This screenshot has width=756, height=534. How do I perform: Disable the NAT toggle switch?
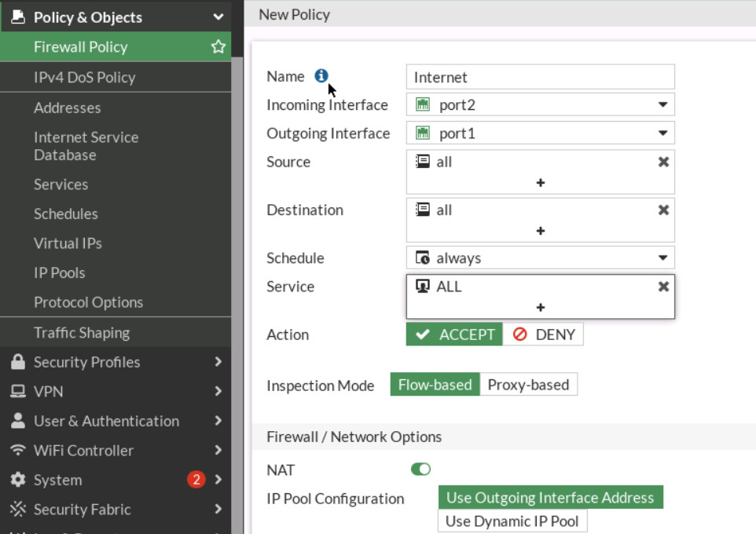click(x=420, y=468)
